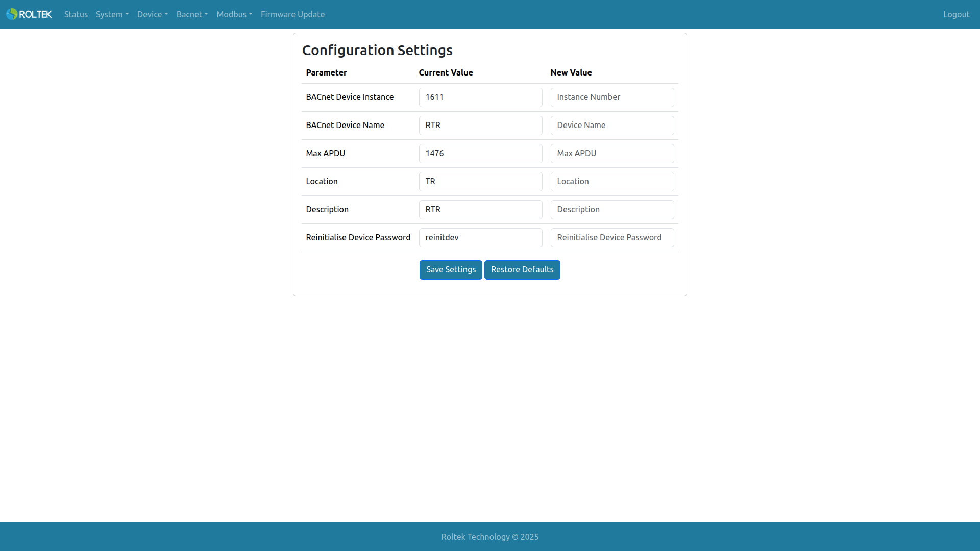This screenshot has height=551, width=980.
Task: Open the Status page
Action: (76, 14)
